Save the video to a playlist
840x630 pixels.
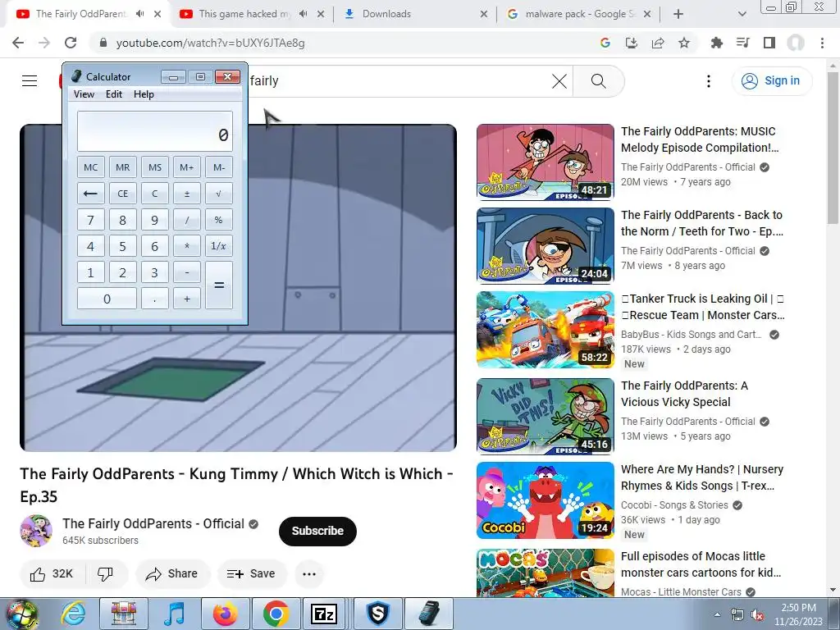pyautogui.click(x=251, y=573)
